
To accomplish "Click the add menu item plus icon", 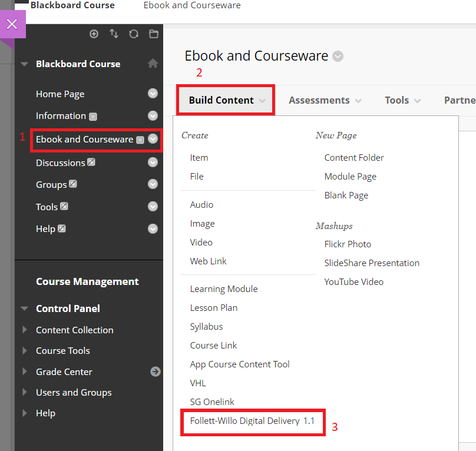I will click(x=94, y=34).
